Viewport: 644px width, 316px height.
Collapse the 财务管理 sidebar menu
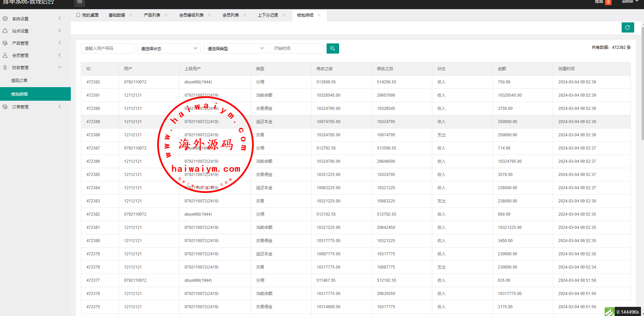click(60, 67)
